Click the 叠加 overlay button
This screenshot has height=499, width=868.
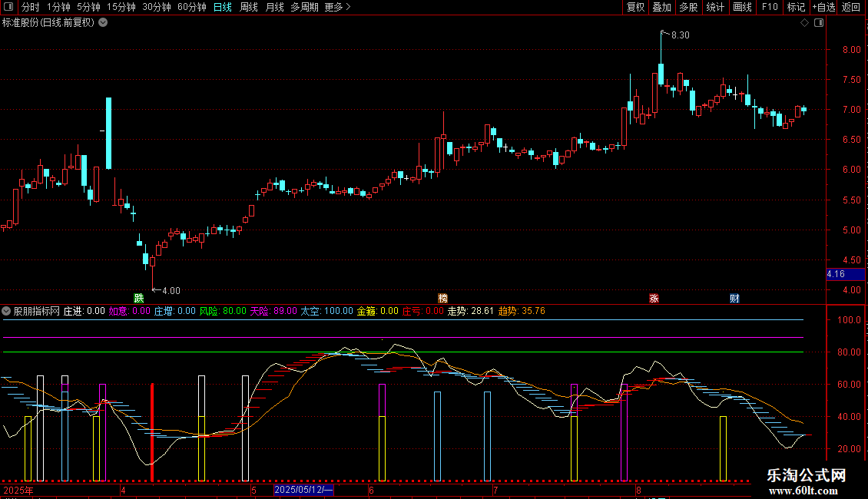click(x=661, y=7)
